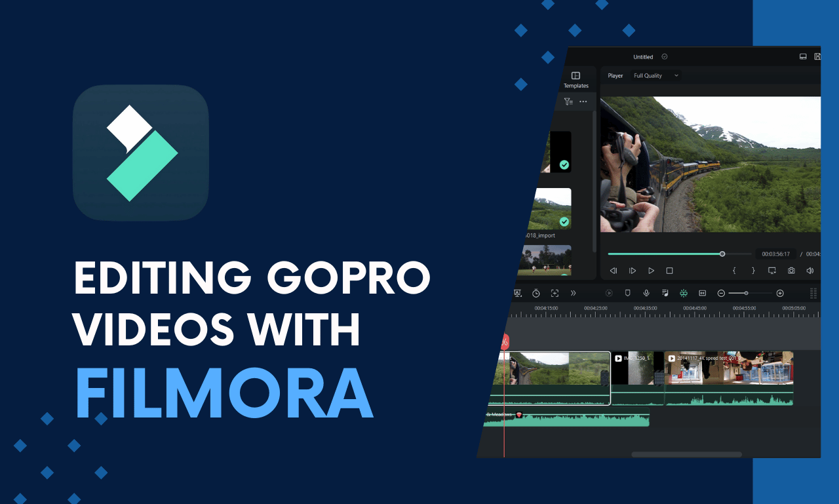Click the filter and sort media icon
The width and height of the screenshot is (839, 504).
click(568, 102)
